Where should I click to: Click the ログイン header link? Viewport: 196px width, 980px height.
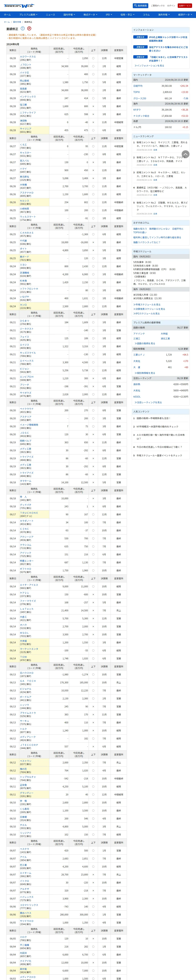tap(171, 6)
